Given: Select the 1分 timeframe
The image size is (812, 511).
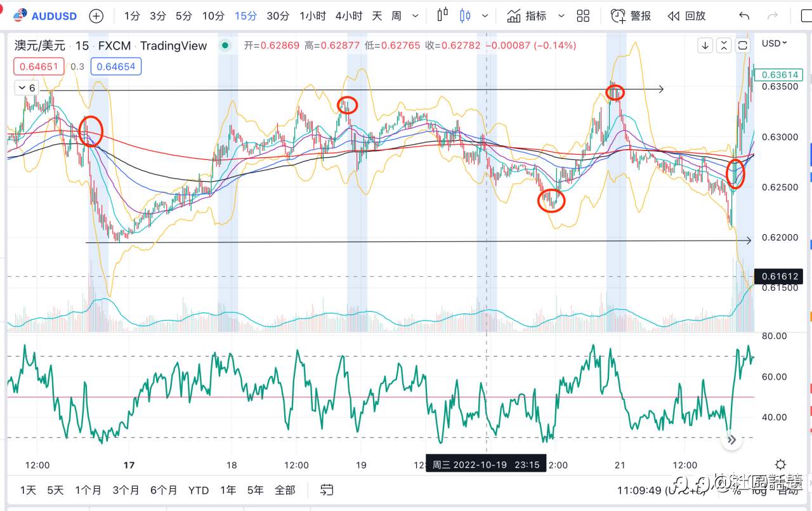Looking at the screenshot, I should [x=132, y=16].
